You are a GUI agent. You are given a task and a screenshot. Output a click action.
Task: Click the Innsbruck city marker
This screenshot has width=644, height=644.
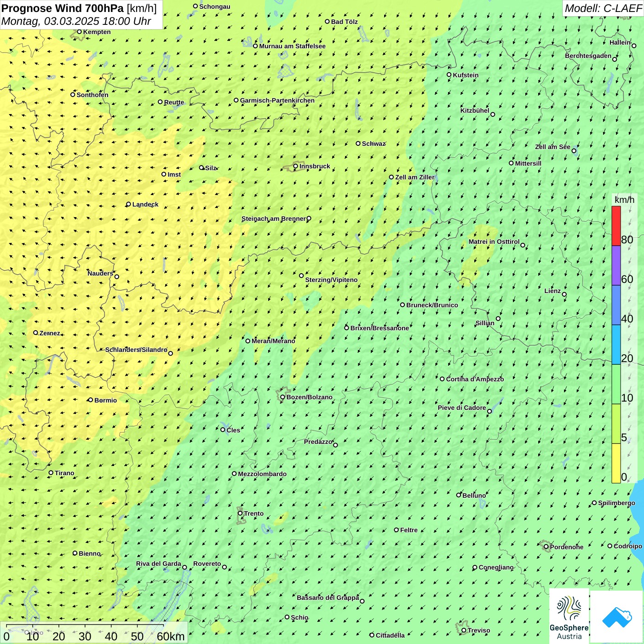296,166
